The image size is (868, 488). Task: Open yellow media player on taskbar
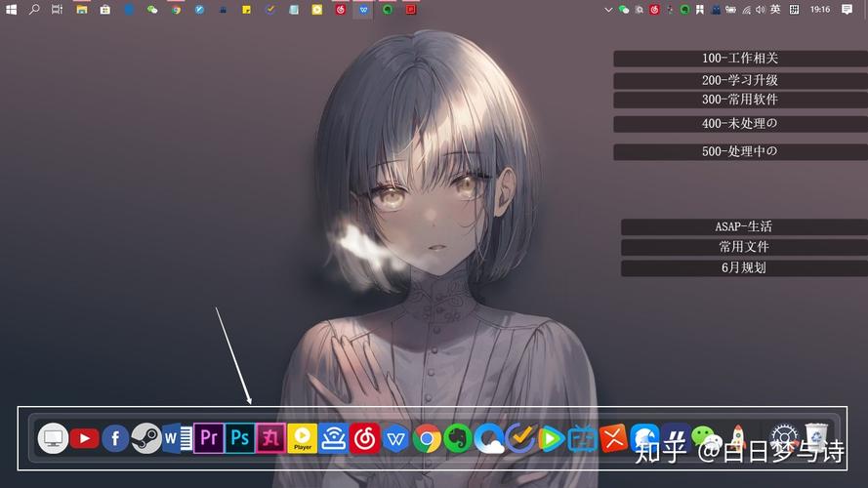point(316,10)
